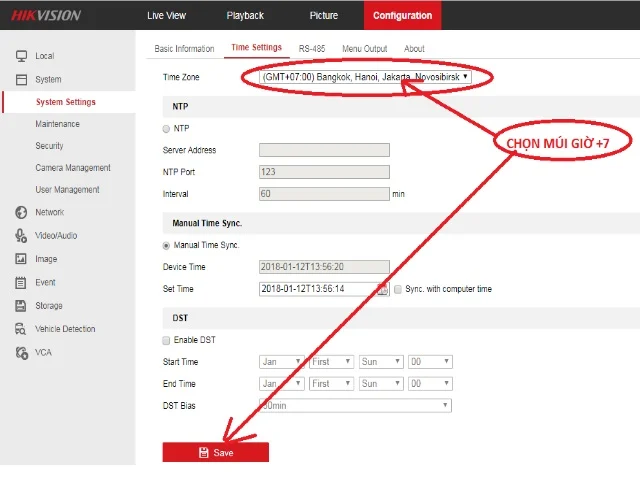The image size is (640, 480).
Task: Open Start Time hour dropdown
Action: pyautogui.click(x=430, y=362)
